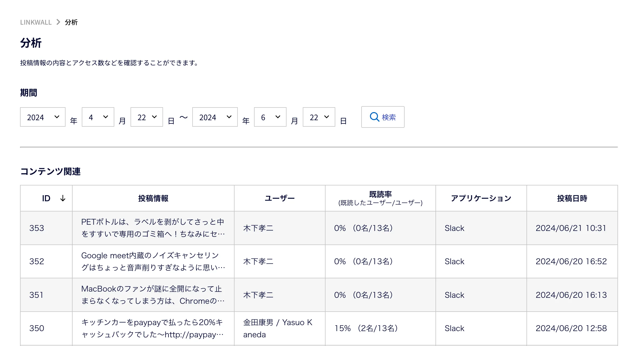
Task: Click the ユーザー column header
Action: coord(280,198)
